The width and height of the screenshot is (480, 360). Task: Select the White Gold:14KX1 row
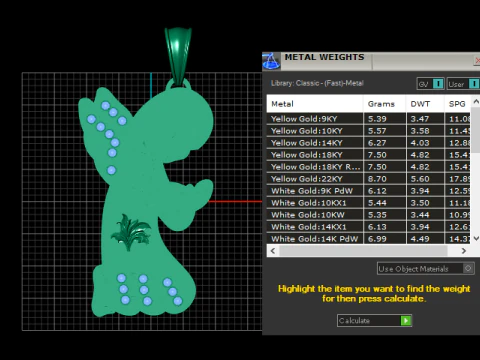[x=368, y=227]
